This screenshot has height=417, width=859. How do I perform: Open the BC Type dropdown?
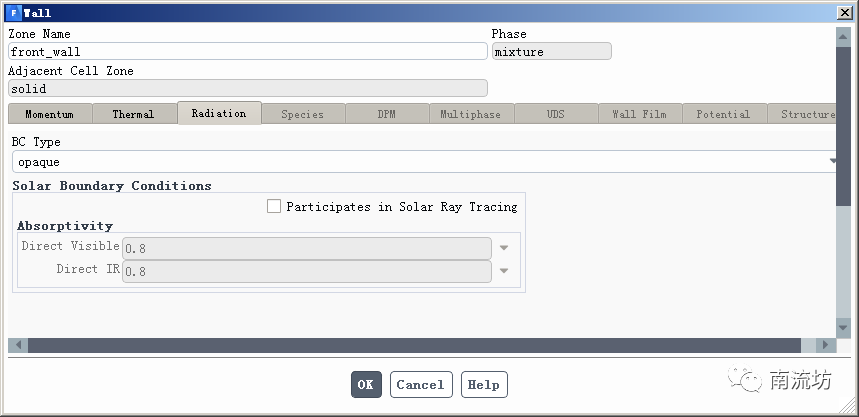pyautogui.click(x=832, y=162)
